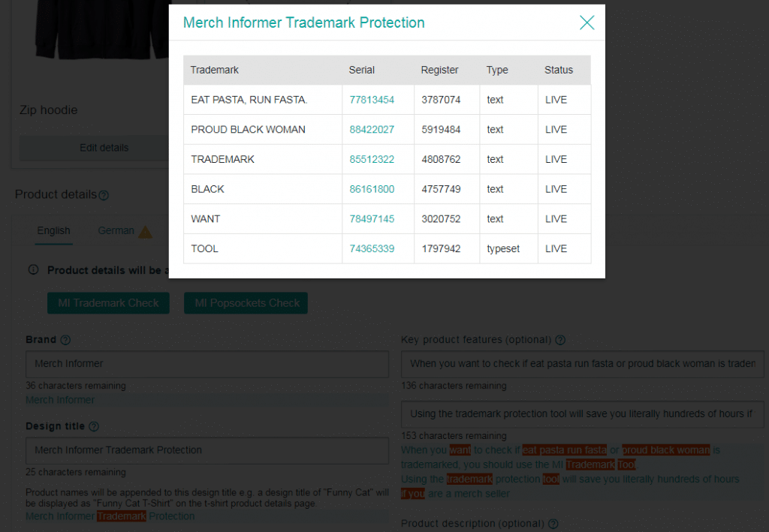Click register number 3787074

[441, 100]
